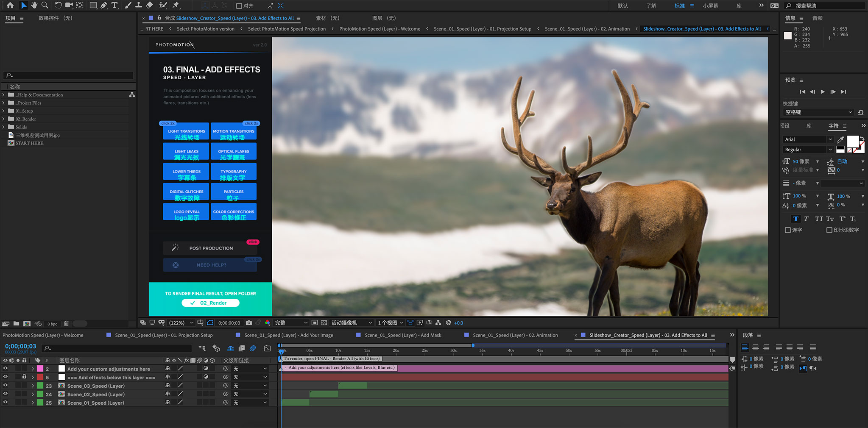Select the 默认 workspace
Image resolution: width=868 pixels, height=428 pixels.
[623, 6]
